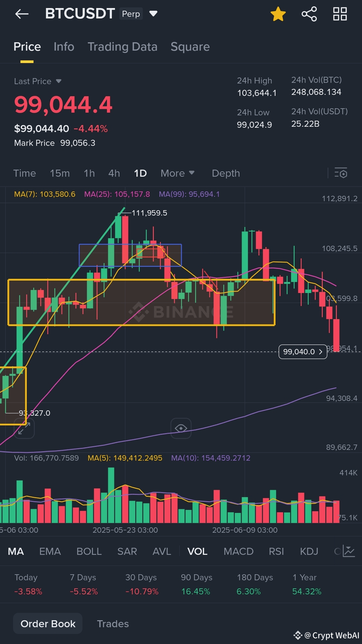Tap the BTCUSDT symbol title

coord(80,14)
